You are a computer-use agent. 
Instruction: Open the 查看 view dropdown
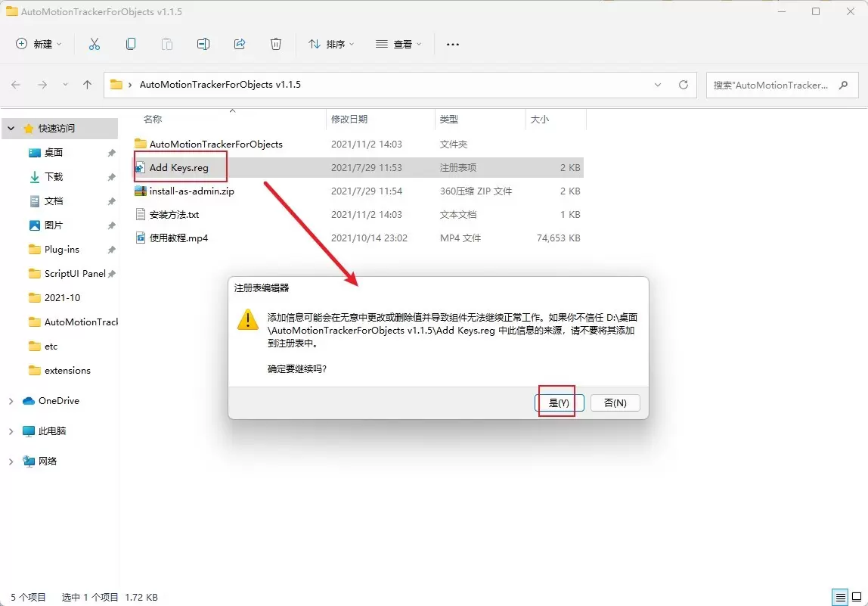(x=398, y=45)
